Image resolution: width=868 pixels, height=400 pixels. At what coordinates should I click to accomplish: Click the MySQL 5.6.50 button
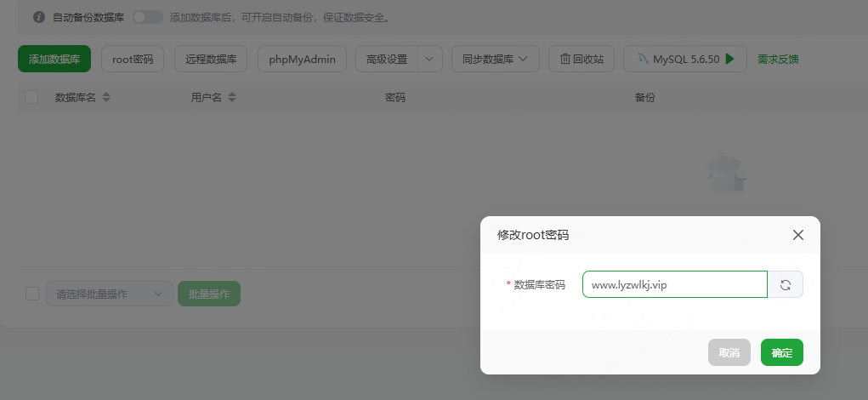click(x=685, y=59)
